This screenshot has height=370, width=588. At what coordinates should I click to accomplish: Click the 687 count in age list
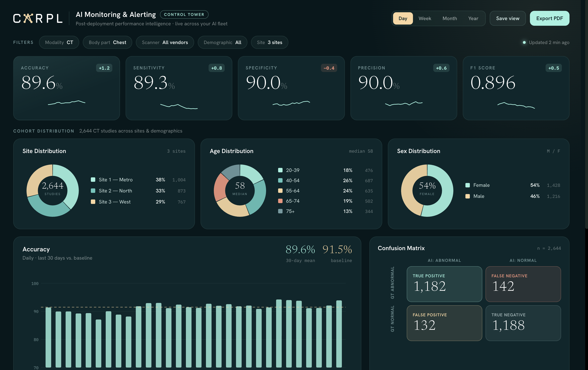coord(369,181)
